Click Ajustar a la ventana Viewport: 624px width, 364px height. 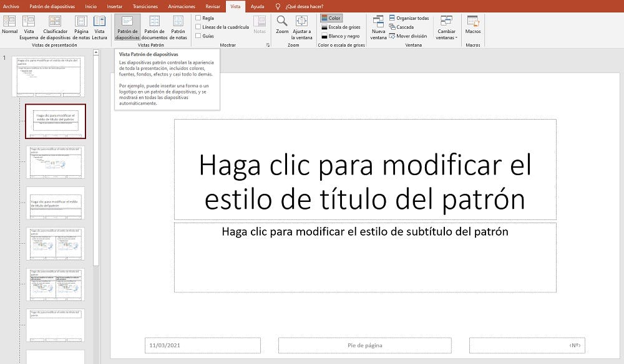click(301, 26)
